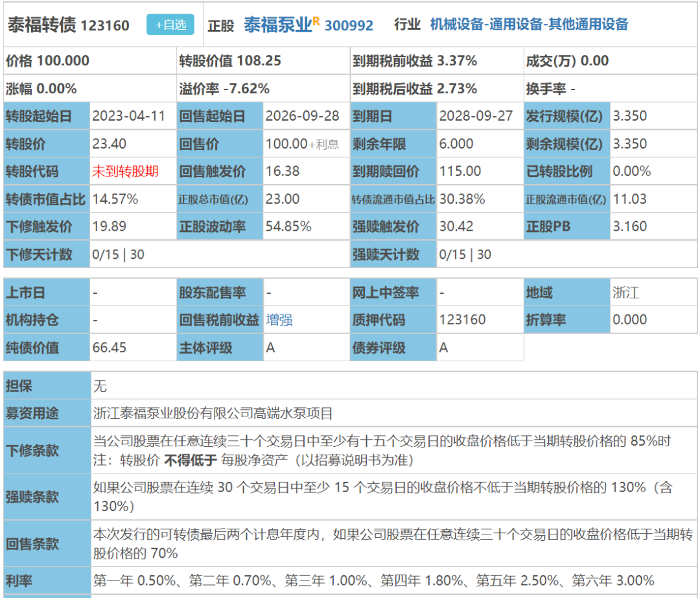The height and width of the screenshot is (598, 700).
Task: Click the 已转股比例 value 0.00%
Action: 632,171
